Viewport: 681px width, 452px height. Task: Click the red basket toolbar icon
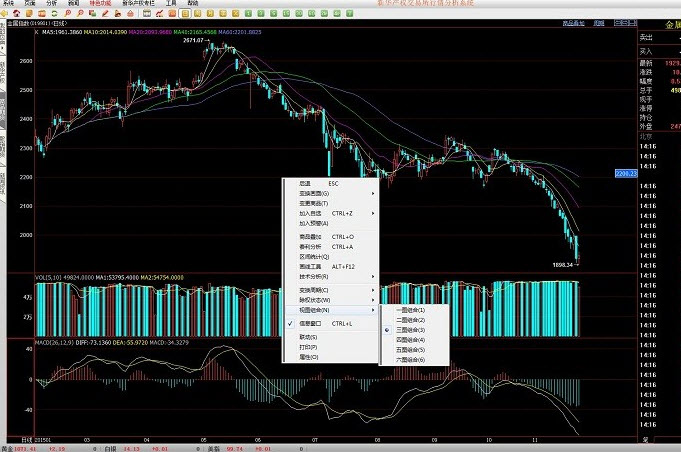point(130,13)
